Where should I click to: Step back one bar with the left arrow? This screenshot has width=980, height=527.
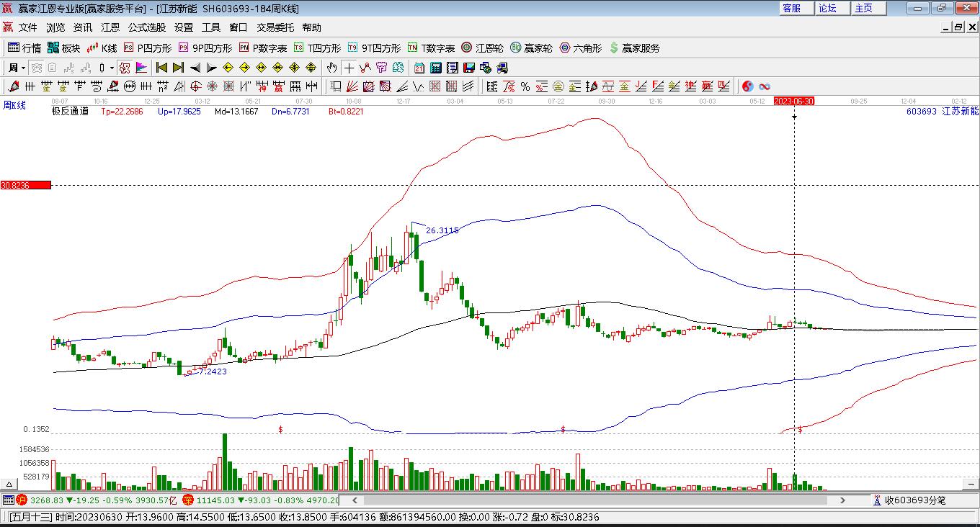pos(195,68)
